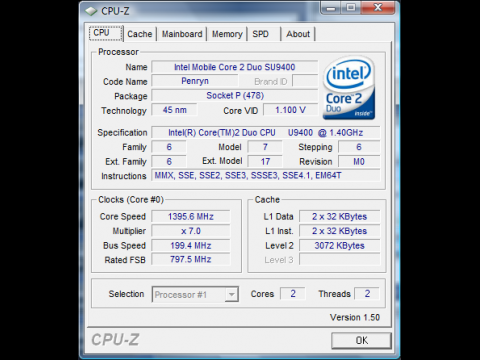This screenshot has height=360, width=480.
Task: Click the Intel Core 2 Duo logo
Action: 349,88
